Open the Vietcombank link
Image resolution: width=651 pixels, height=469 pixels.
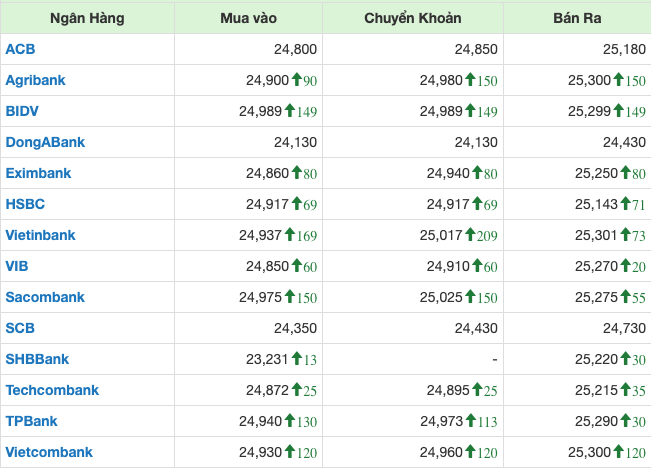tap(49, 452)
